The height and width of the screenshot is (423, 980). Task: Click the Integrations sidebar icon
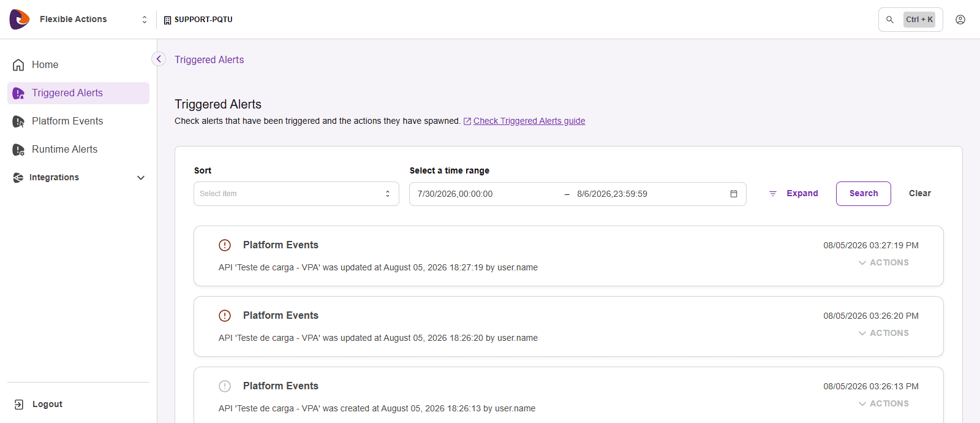click(18, 178)
